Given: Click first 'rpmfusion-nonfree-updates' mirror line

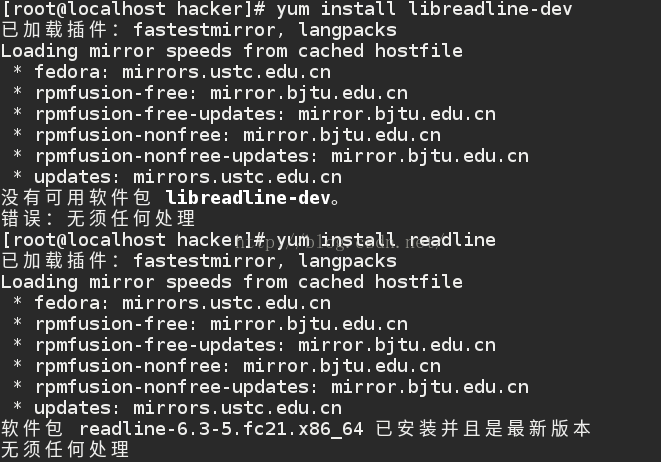Looking at the screenshot, I should click(x=280, y=156).
